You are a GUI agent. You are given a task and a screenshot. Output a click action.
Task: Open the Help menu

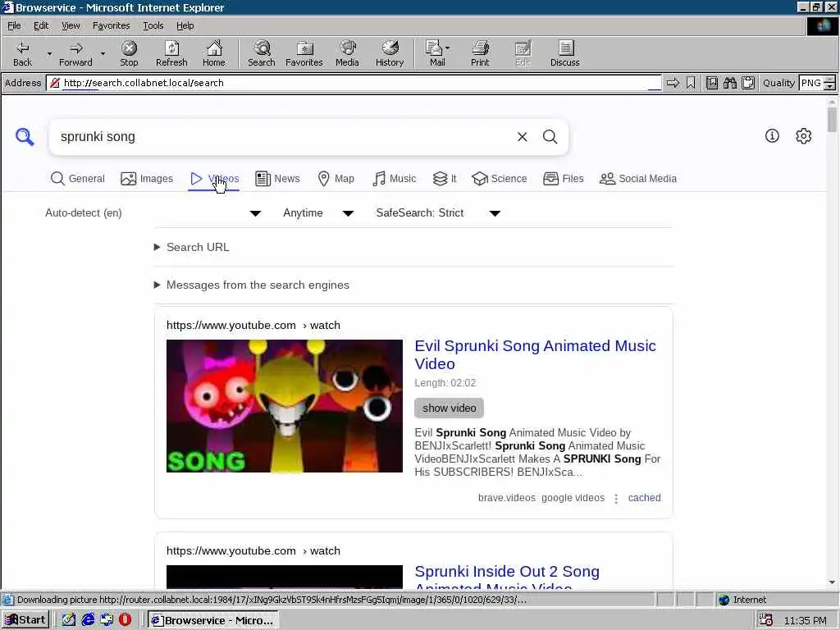point(185,25)
